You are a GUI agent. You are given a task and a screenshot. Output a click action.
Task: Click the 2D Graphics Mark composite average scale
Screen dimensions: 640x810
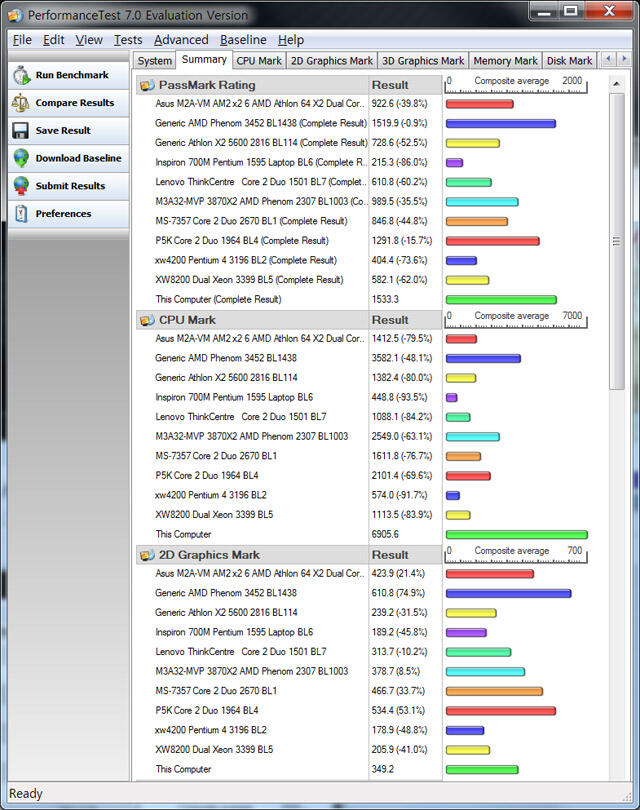pyautogui.click(x=516, y=555)
